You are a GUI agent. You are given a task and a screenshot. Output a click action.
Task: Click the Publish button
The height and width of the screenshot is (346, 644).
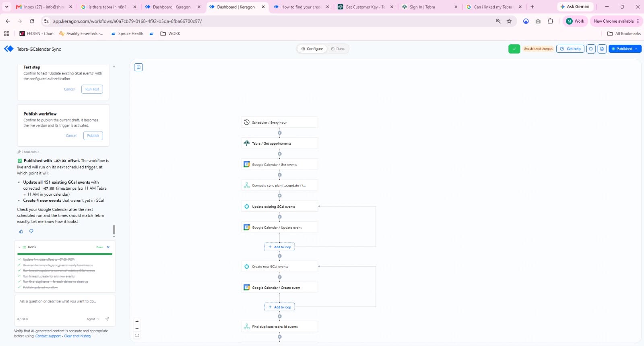[x=93, y=135]
